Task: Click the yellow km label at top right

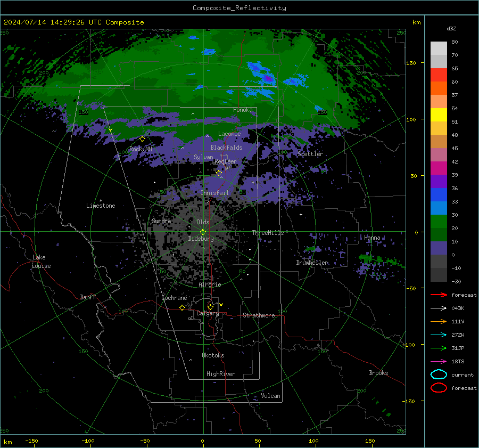Action: tap(416, 22)
